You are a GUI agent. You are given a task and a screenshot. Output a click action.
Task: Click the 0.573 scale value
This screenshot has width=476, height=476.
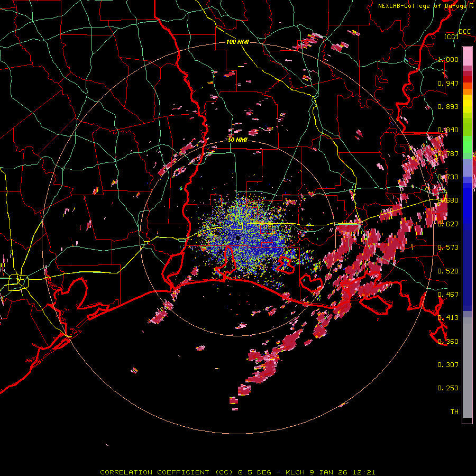click(x=448, y=248)
